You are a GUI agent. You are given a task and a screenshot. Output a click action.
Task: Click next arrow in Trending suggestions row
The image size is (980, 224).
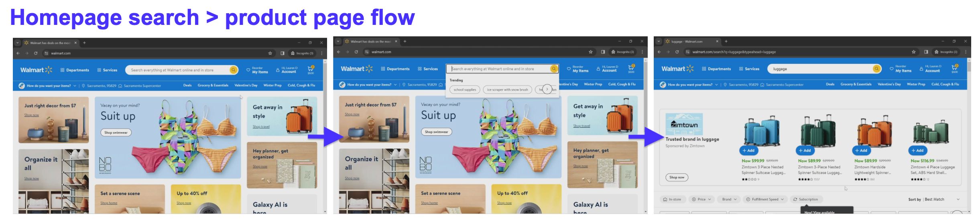[547, 89]
